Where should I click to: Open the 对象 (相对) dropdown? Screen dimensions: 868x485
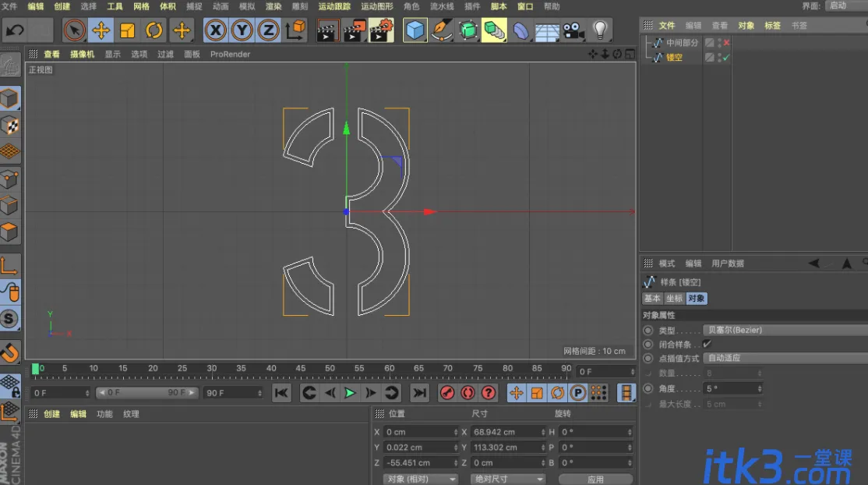pyautogui.click(x=420, y=479)
